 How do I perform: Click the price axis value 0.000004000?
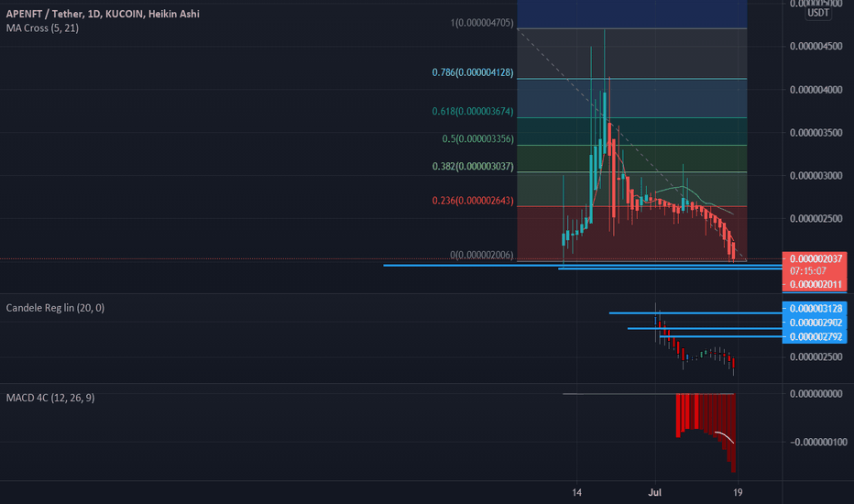(816, 90)
